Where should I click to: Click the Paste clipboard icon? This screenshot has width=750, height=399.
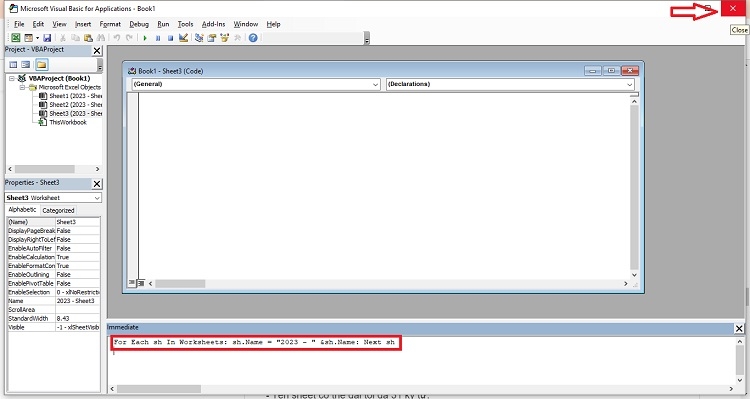(88, 38)
